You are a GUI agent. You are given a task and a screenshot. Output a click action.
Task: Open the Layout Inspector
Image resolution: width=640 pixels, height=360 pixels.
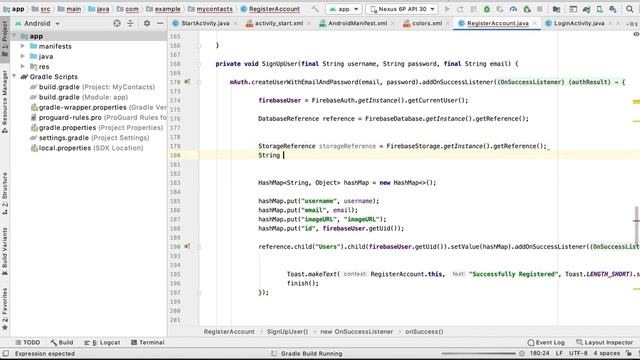[604, 342]
